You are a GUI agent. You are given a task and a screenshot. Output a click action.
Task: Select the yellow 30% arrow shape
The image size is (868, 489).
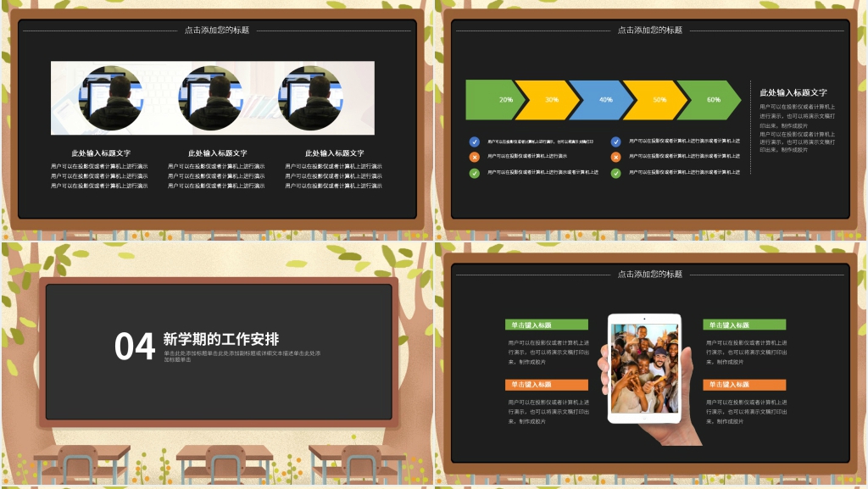[x=549, y=100]
